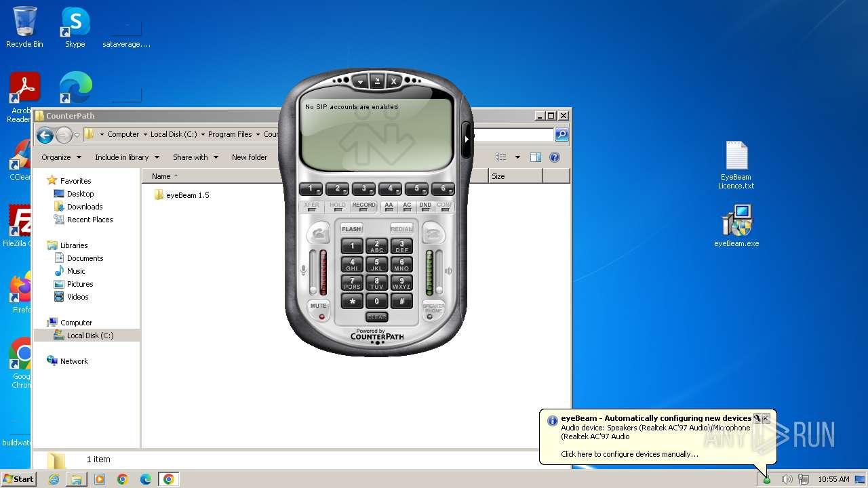The height and width of the screenshot is (488, 868).
Task: Dial 3 DEF on keypad
Action: pyautogui.click(x=401, y=246)
